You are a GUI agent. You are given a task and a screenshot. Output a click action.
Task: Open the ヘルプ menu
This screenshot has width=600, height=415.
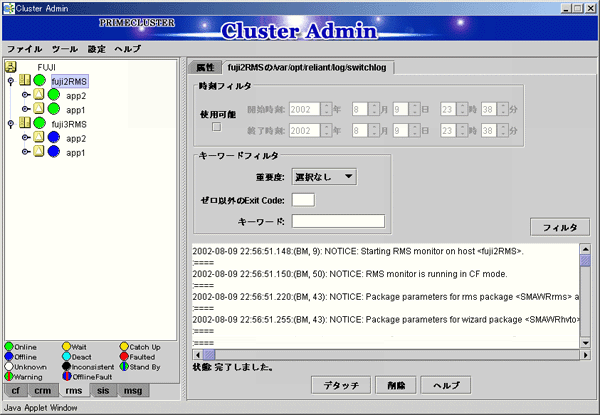click(128, 49)
